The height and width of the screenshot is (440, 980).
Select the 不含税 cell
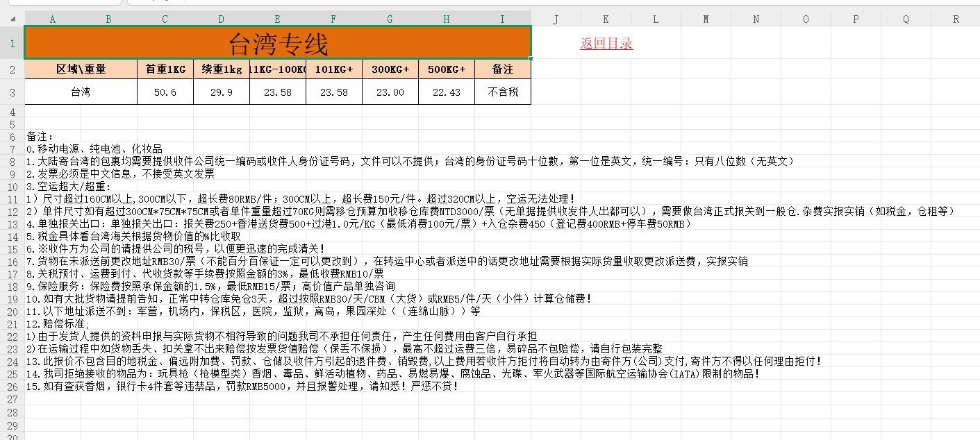[x=503, y=92]
